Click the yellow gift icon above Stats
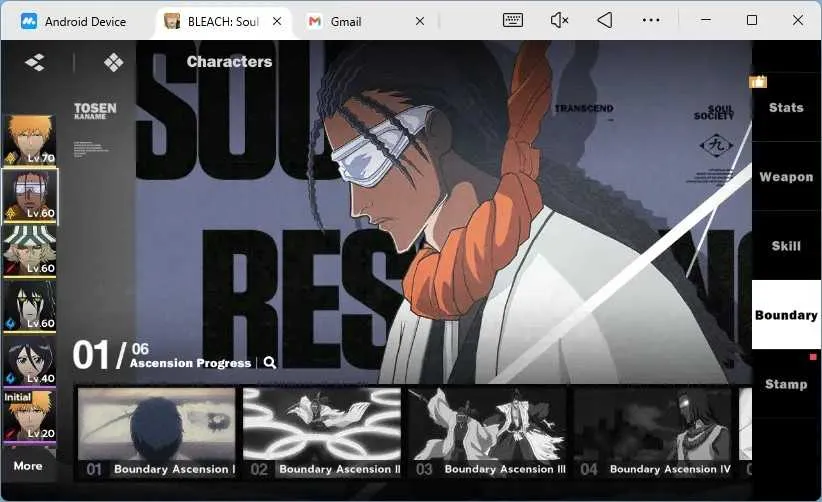The image size is (822, 502). pyautogui.click(x=758, y=81)
